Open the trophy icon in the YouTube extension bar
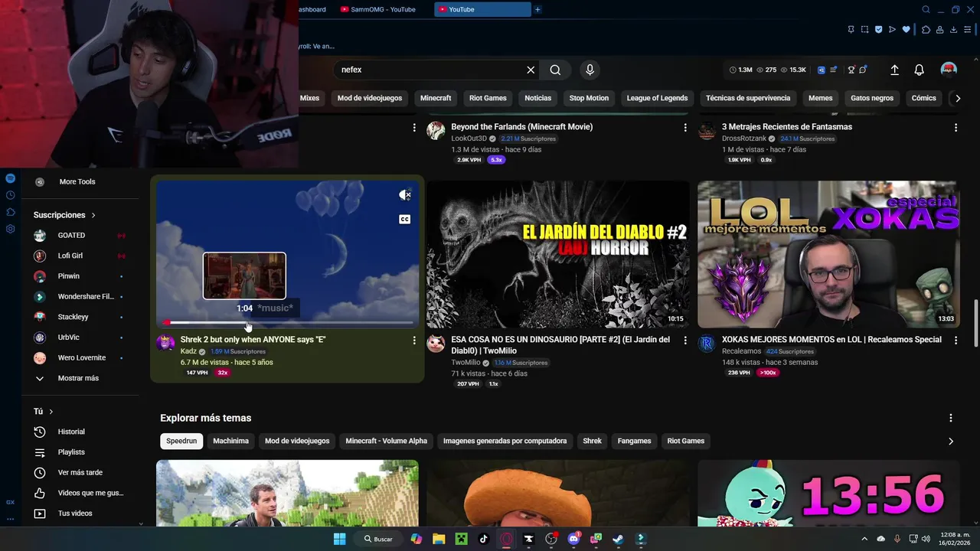Screen dimensions: 980x551 pyautogui.click(x=851, y=70)
